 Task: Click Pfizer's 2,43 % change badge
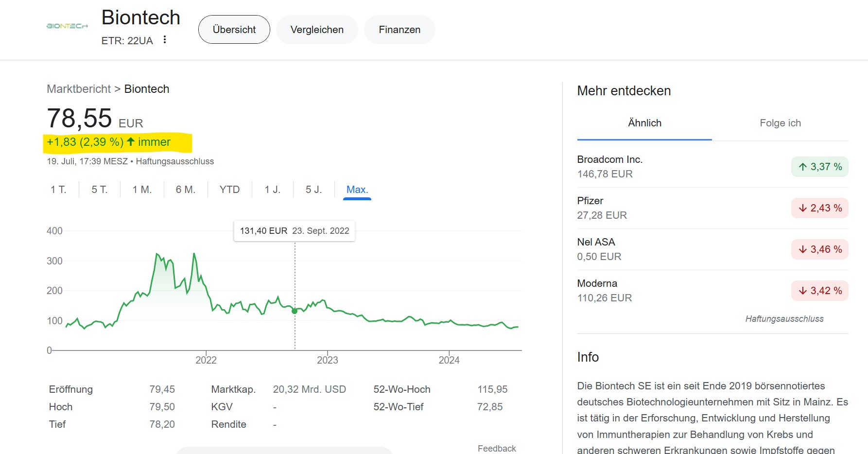[820, 208]
